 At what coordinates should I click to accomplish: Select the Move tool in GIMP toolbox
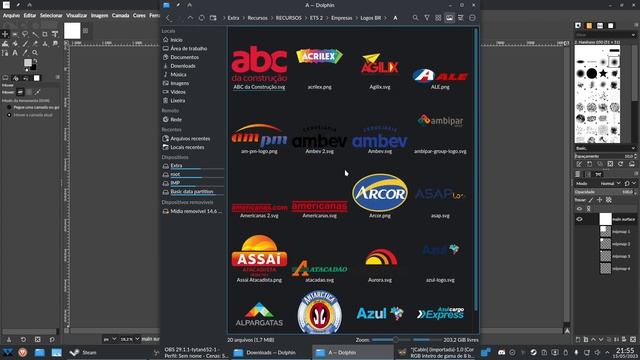(x=5, y=34)
